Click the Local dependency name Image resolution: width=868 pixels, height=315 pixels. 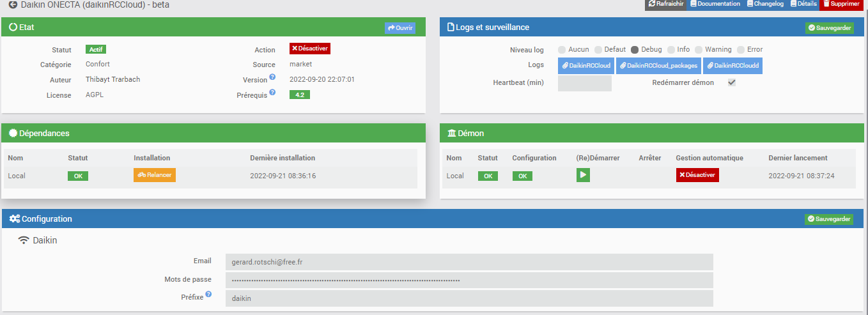click(17, 176)
